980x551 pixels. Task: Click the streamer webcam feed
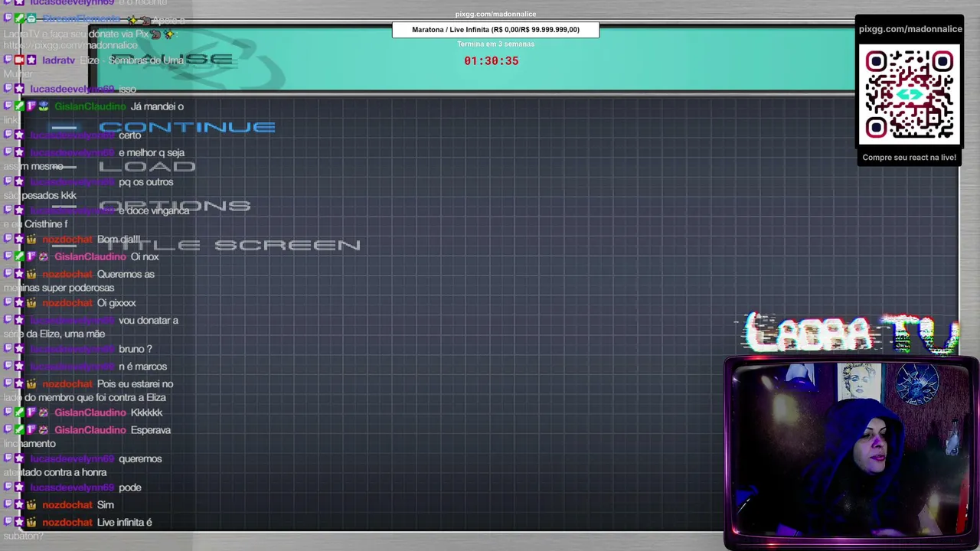[850, 449]
